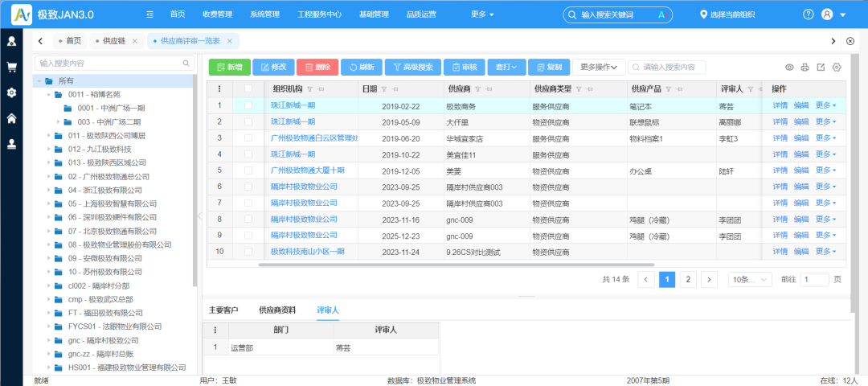Toggle the select-all checkbox in table header
Image resolution: width=868 pixels, height=386 pixels.
pyautogui.click(x=248, y=88)
